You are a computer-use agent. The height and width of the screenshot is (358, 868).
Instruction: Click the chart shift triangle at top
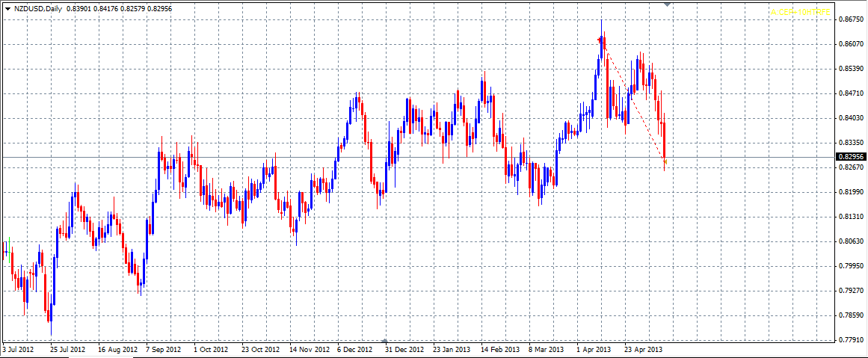coord(668,4)
